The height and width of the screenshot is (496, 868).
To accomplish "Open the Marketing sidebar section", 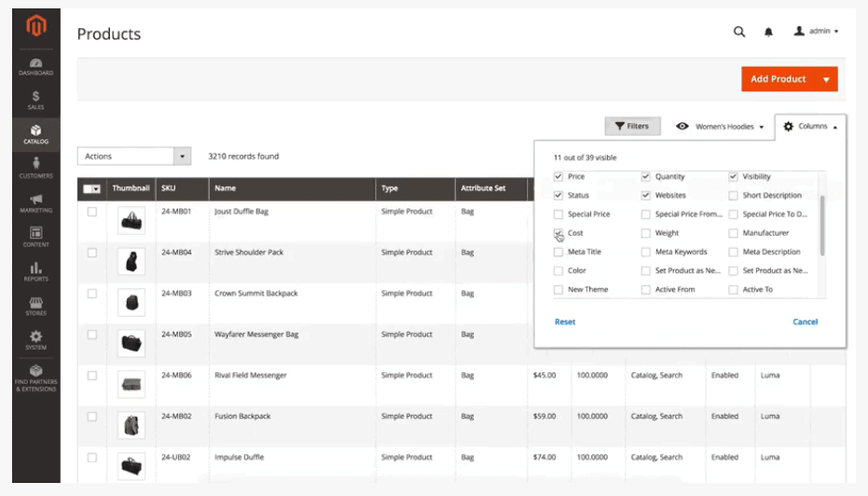I will [36, 202].
